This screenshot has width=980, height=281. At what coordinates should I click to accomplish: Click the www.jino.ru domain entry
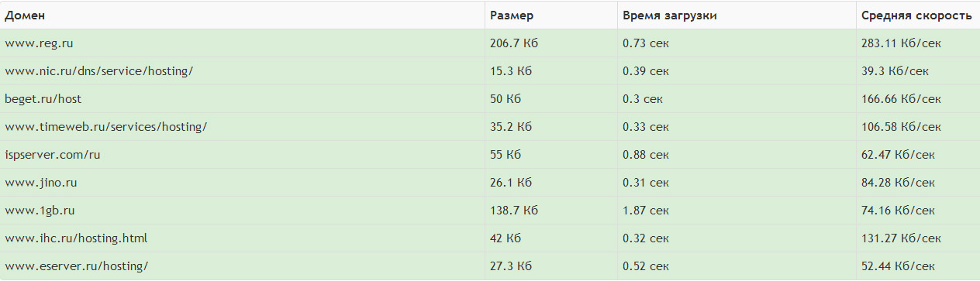[x=40, y=183]
